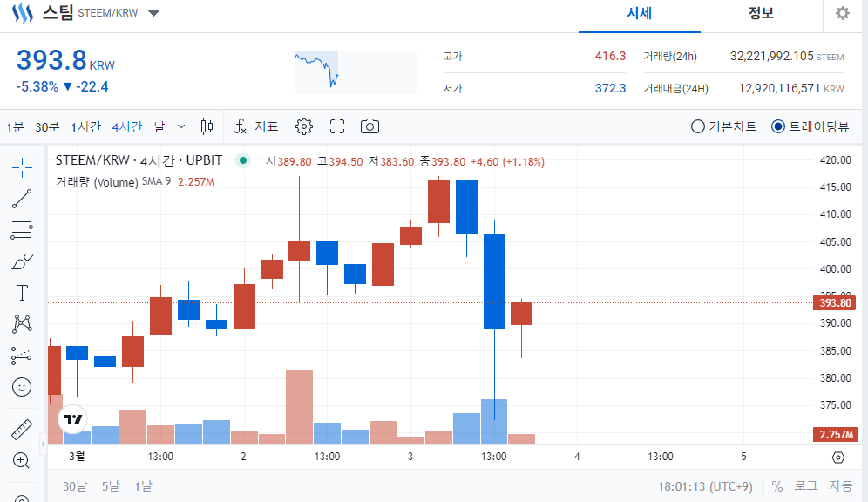Click the 거래량 (Volume) SMA 9 indicator legend
Image resolution: width=868 pixels, height=502 pixels.
click(113, 181)
